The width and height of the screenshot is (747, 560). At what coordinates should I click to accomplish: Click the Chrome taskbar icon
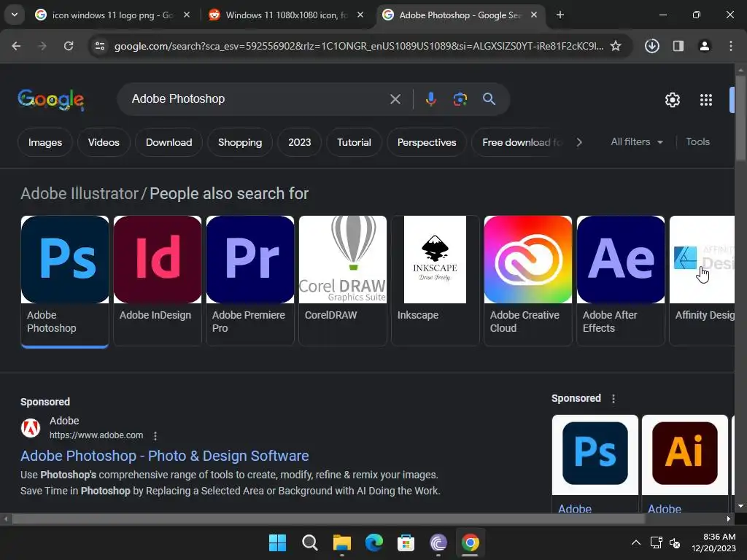pyautogui.click(x=471, y=542)
